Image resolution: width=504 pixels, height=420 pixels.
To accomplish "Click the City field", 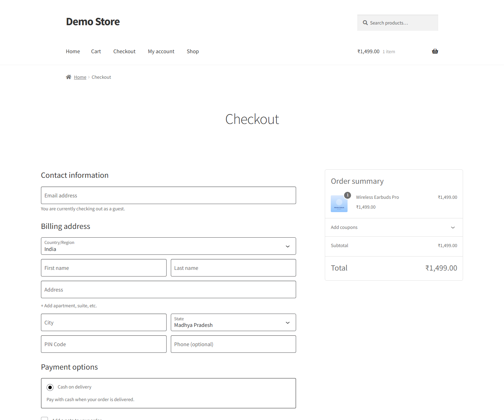I will pyautogui.click(x=104, y=322).
